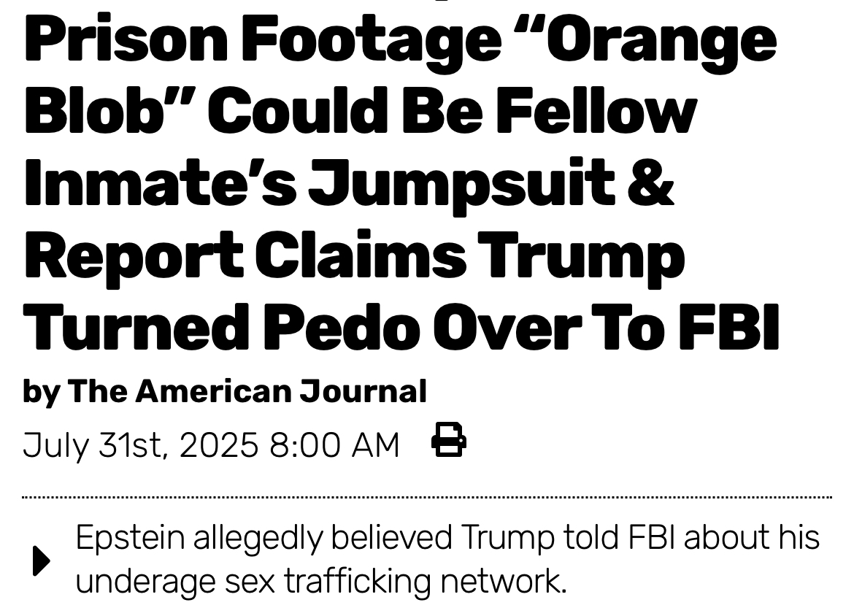The height and width of the screenshot is (616, 854).
Task: Click the 8:00 AM timestamp
Action: click(x=334, y=444)
